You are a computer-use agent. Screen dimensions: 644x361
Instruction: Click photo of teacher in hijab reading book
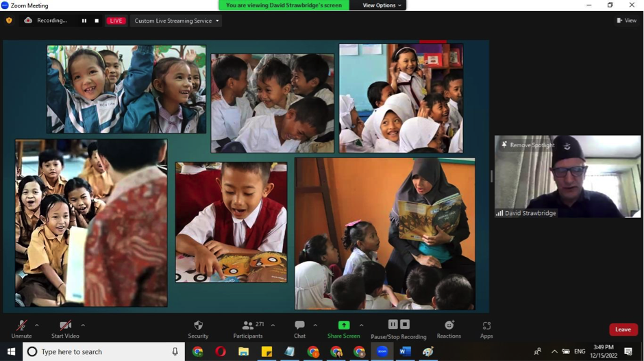pyautogui.click(x=385, y=234)
